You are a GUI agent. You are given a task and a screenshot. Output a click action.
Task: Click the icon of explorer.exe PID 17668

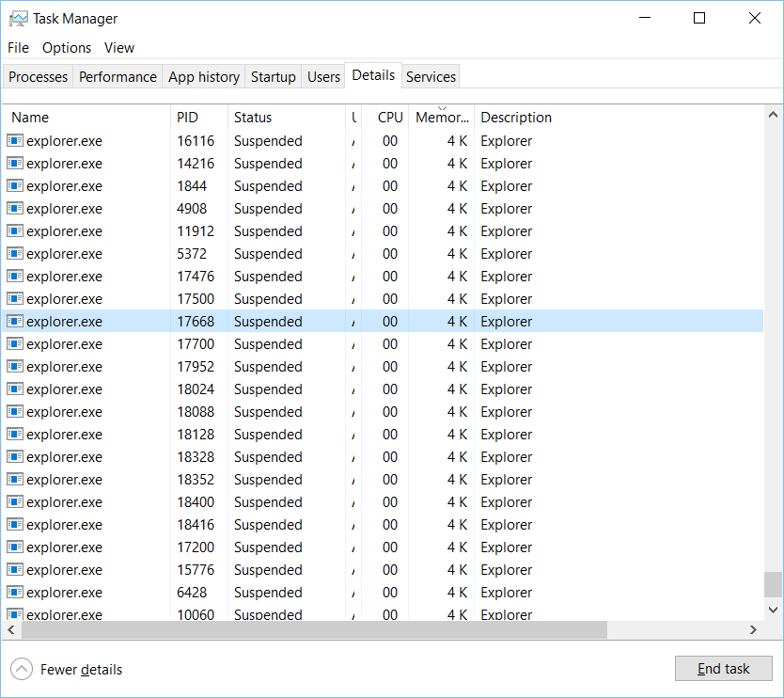tap(15, 322)
